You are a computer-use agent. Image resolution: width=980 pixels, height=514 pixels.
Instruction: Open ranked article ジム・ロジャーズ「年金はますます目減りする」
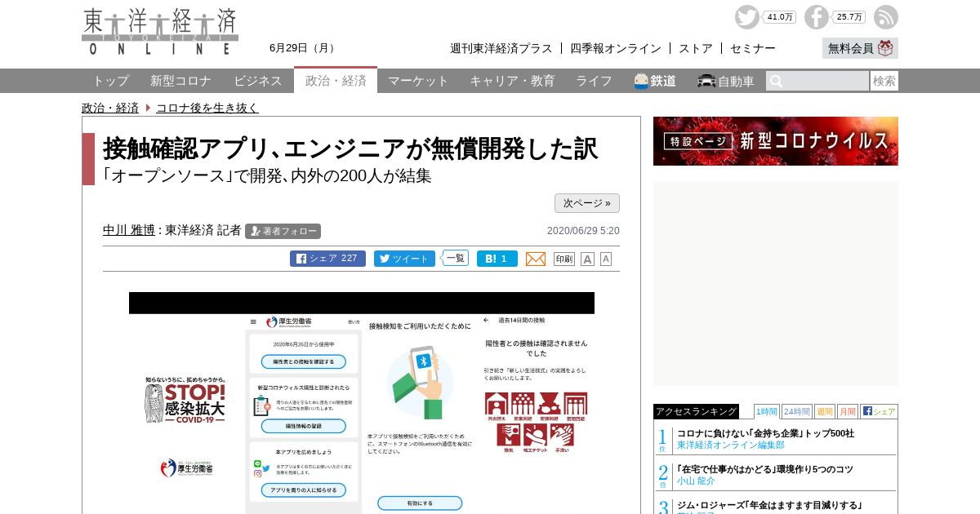(769, 505)
